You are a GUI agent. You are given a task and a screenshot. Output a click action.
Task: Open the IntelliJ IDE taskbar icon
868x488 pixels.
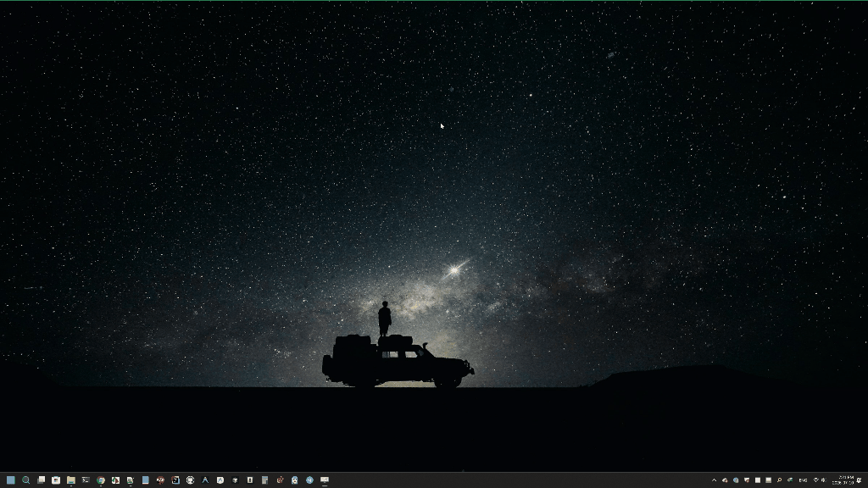(175, 480)
